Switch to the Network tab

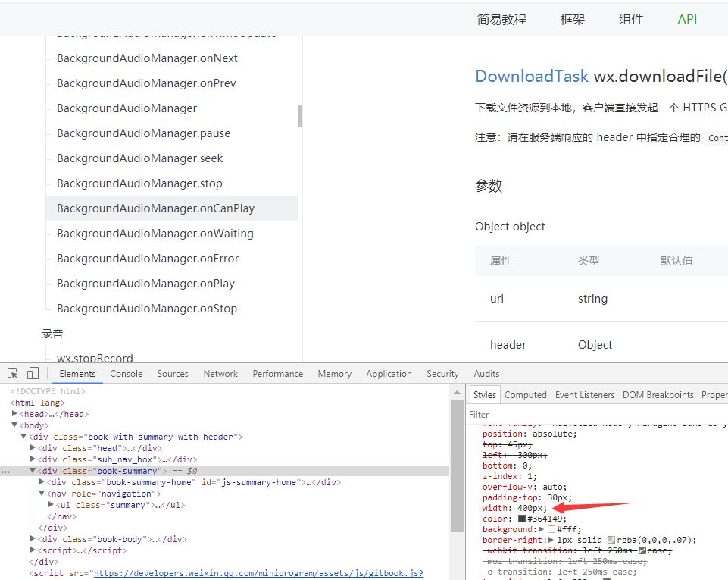point(220,374)
